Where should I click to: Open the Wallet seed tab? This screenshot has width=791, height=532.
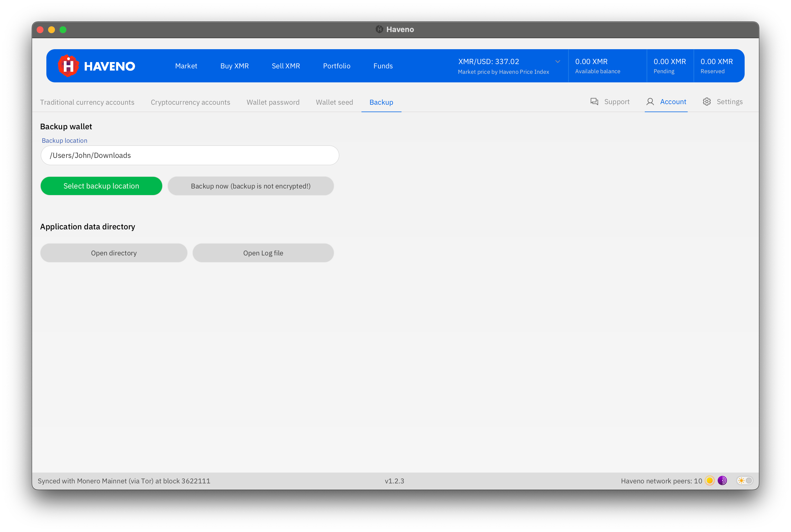tap(334, 102)
